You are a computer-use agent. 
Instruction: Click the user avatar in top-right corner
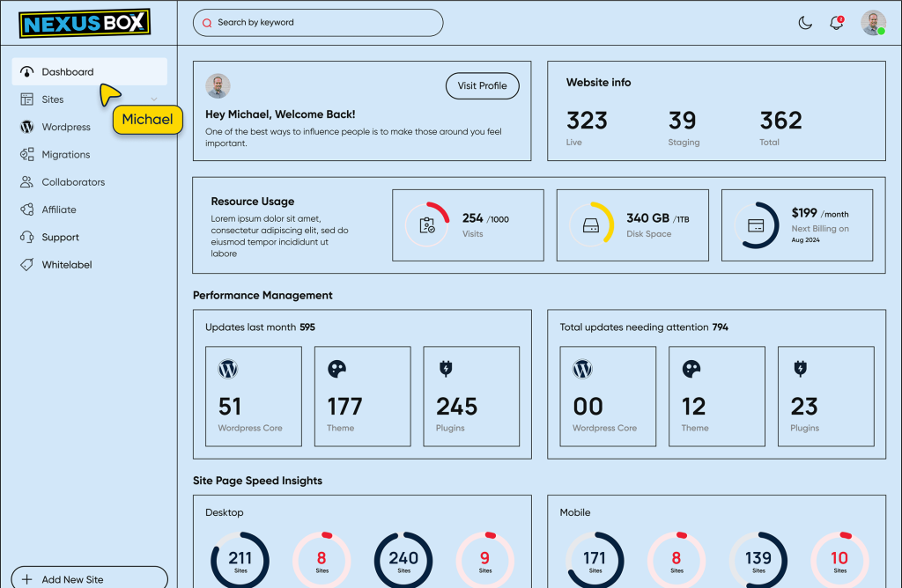(873, 23)
